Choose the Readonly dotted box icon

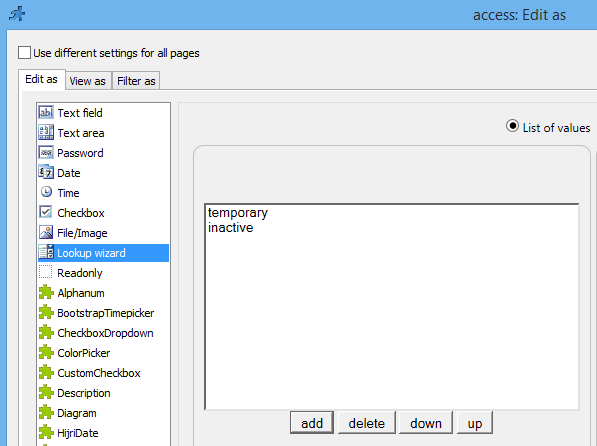tap(46, 272)
